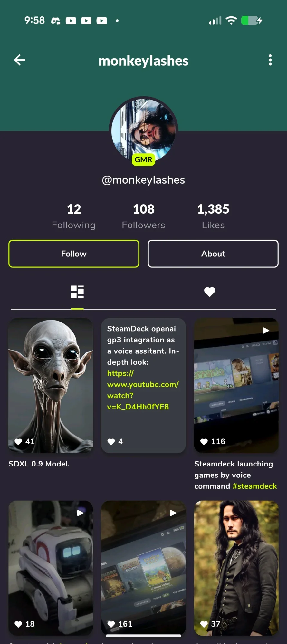Follow the monkeylashes account
This screenshot has width=287, height=644.
[74, 254]
